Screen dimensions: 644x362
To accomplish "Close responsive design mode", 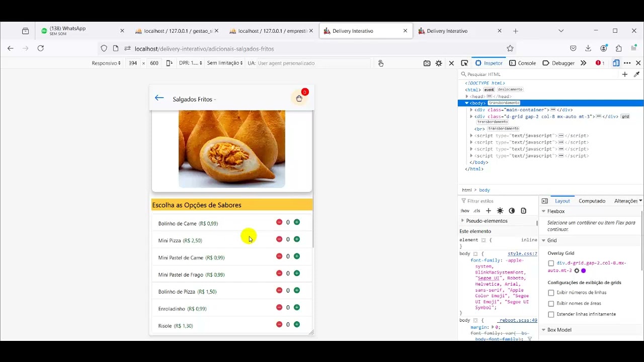I will [x=451, y=63].
